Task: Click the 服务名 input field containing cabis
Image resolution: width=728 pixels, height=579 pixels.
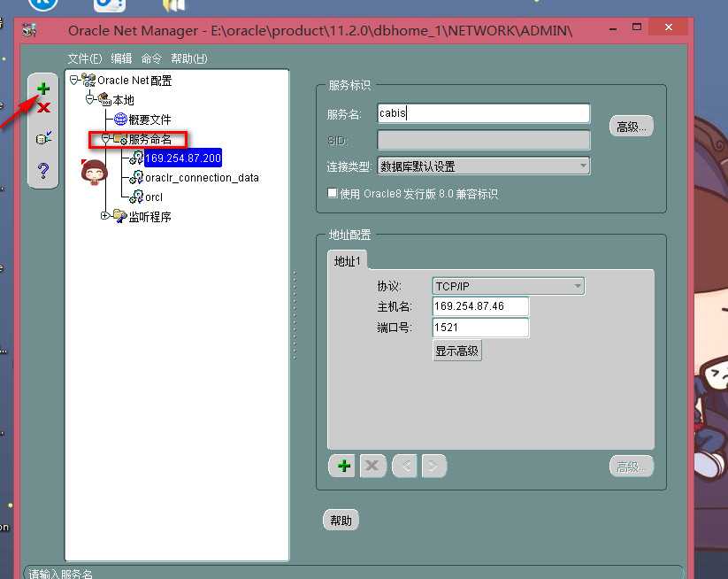Action: pyautogui.click(x=483, y=113)
